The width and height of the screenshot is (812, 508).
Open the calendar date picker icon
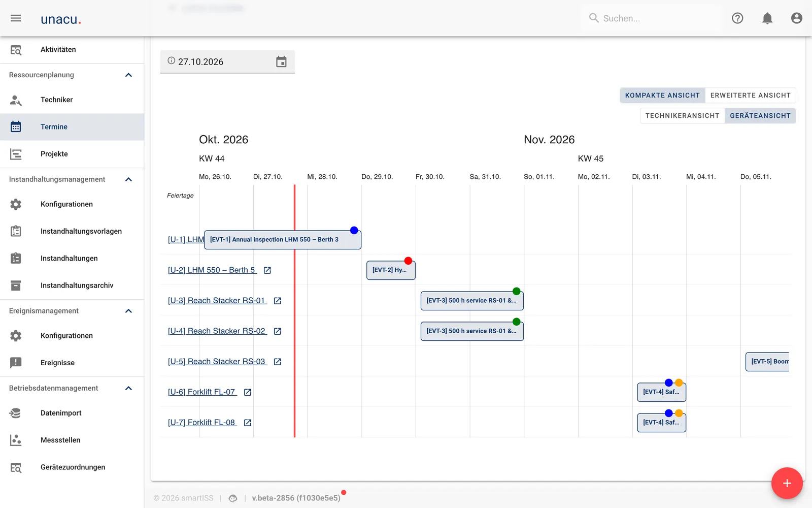[x=281, y=62]
